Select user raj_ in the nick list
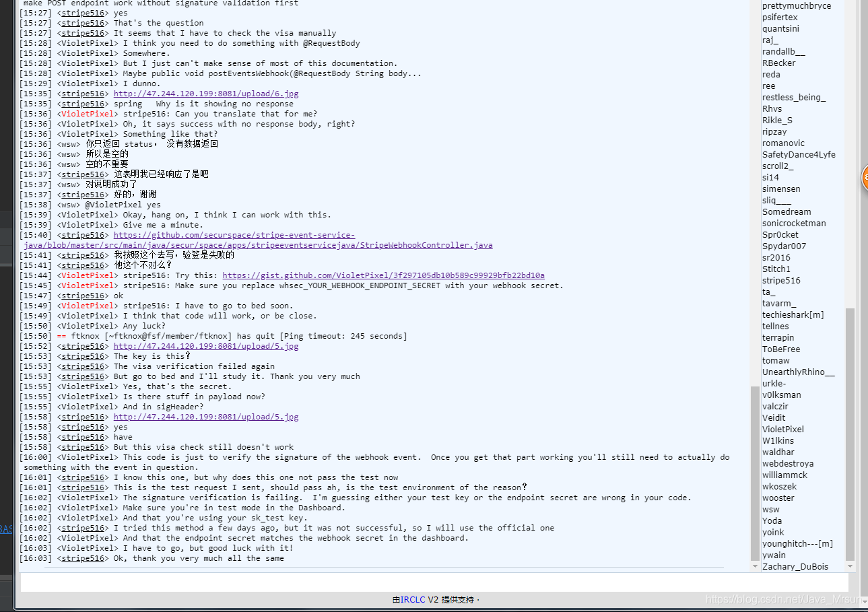This screenshot has height=612, width=868. (770, 40)
